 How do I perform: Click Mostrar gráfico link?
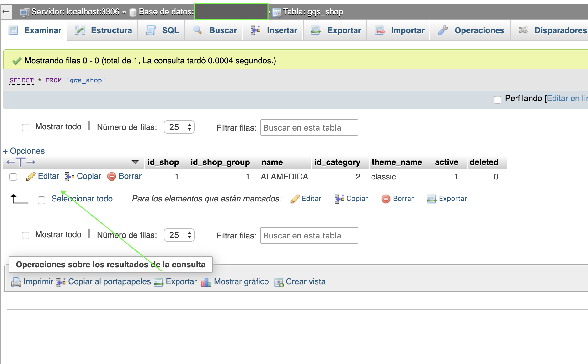pos(241,281)
